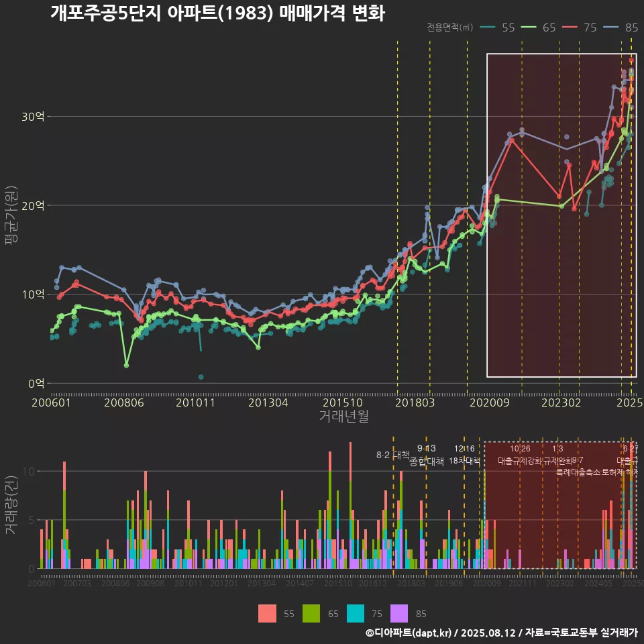Image resolution: width=644 pixels, height=644 pixels.
Task: Click the 특례대출축소 annotation text
Action: tap(578, 472)
